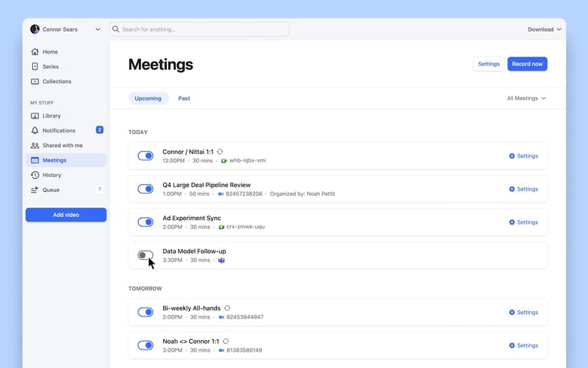Open Settings for Bi-weekly All-hands
This screenshot has width=588, height=368.
(523, 312)
